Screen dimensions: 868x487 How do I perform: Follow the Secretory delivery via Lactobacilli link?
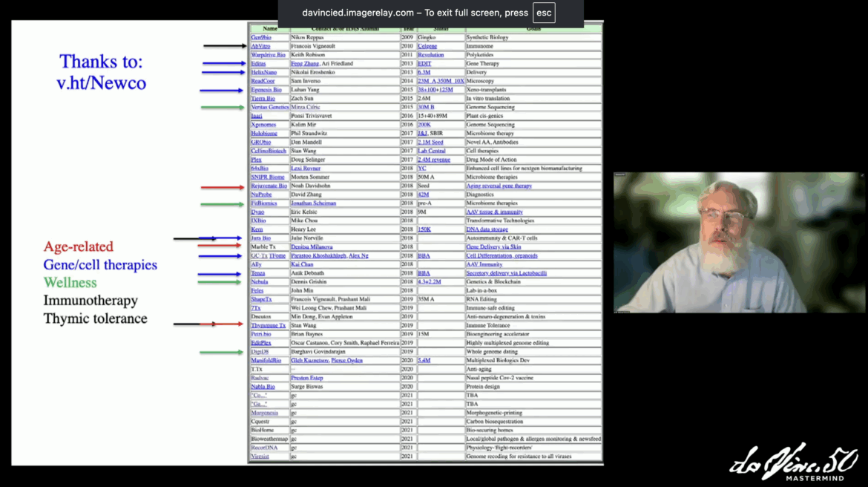point(507,273)
